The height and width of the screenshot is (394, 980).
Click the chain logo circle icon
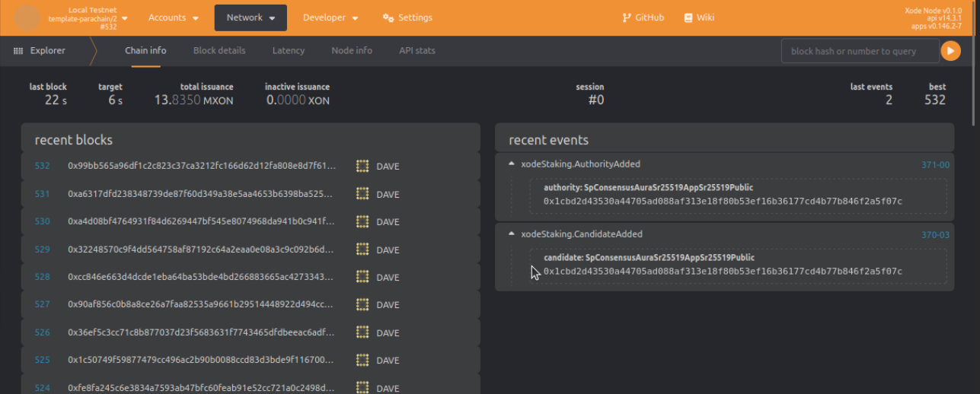point(27,17)
